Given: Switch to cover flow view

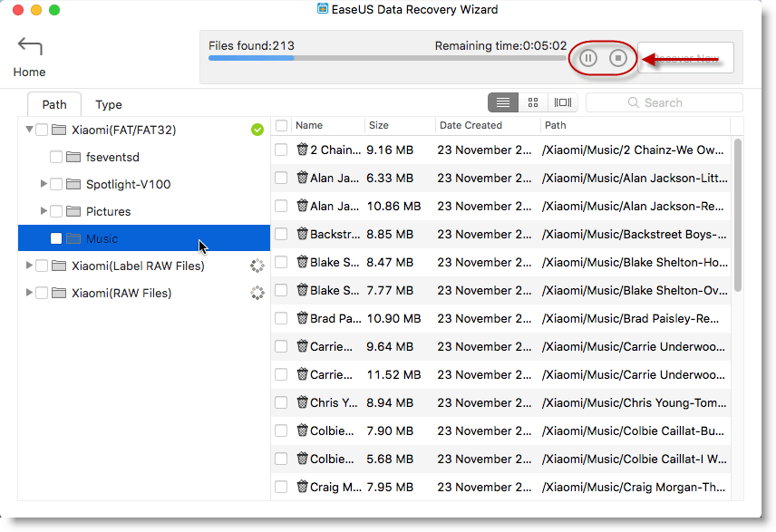Looking at the screenshot, I should [x=563, y=102].
